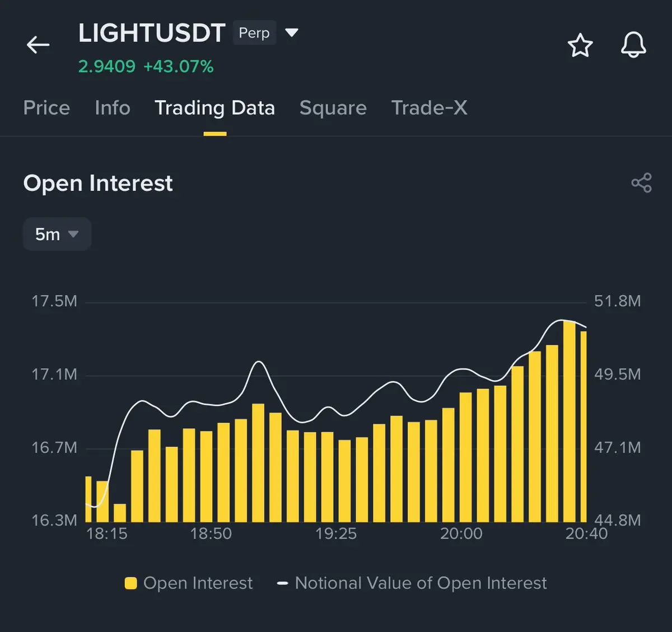The height and width of the screenshot is (632, 672).
Task: Open the Trade-X tab
Action: tap(429, 107)
